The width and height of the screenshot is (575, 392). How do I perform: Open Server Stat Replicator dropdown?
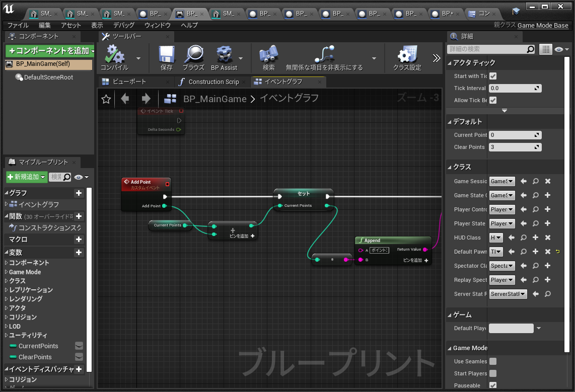point(508,294)
